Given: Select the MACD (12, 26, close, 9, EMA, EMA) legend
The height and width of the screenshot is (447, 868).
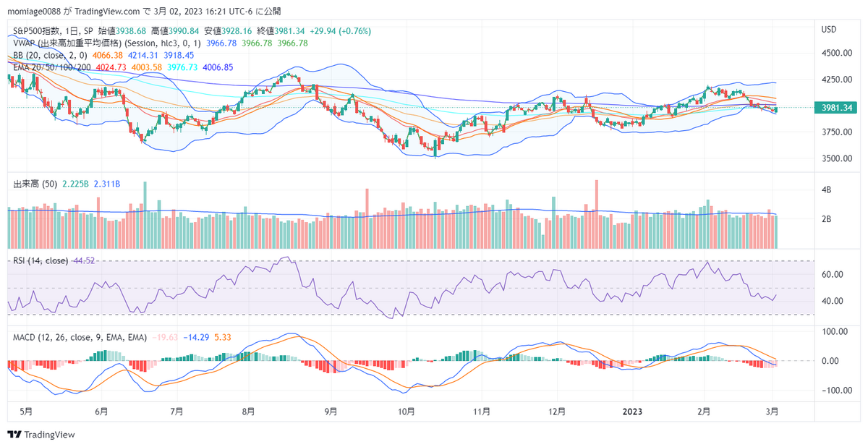Looking at the screenshot, I should [80, 338].
